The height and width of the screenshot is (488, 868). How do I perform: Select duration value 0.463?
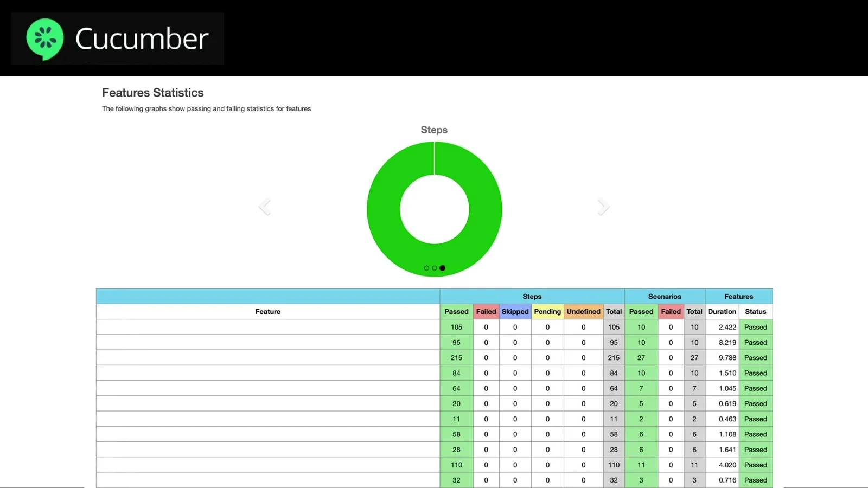click(x=727, y=419)
